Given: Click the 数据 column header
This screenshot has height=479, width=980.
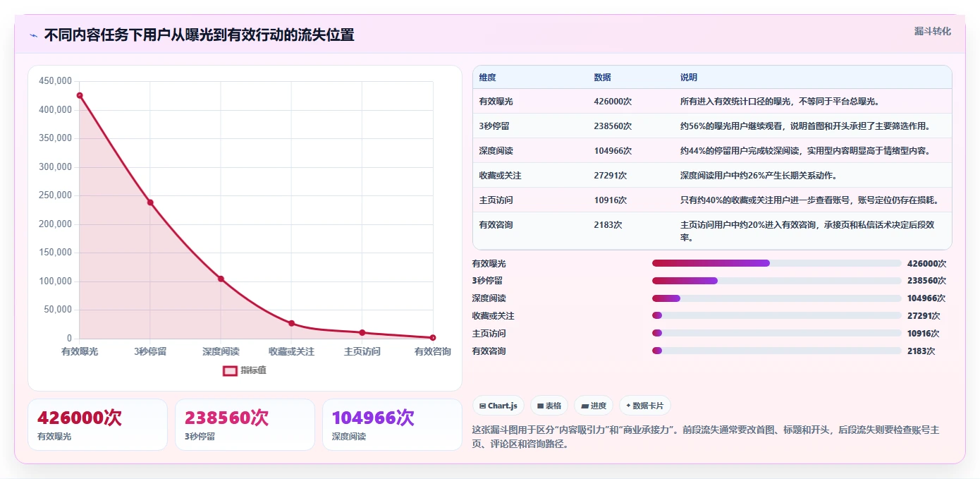Looking at the screenshot, I should [602, 78].
